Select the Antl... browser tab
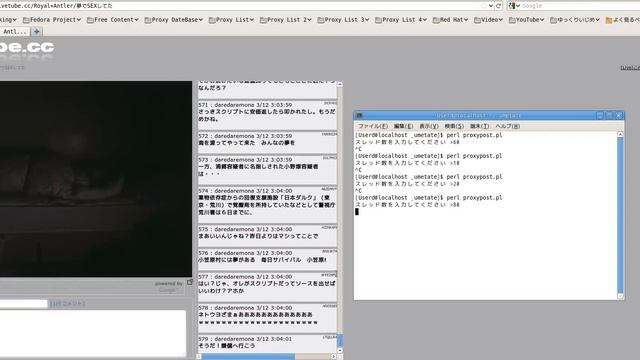The height and width of the screenshot is (360, 640). pos(14,31)
